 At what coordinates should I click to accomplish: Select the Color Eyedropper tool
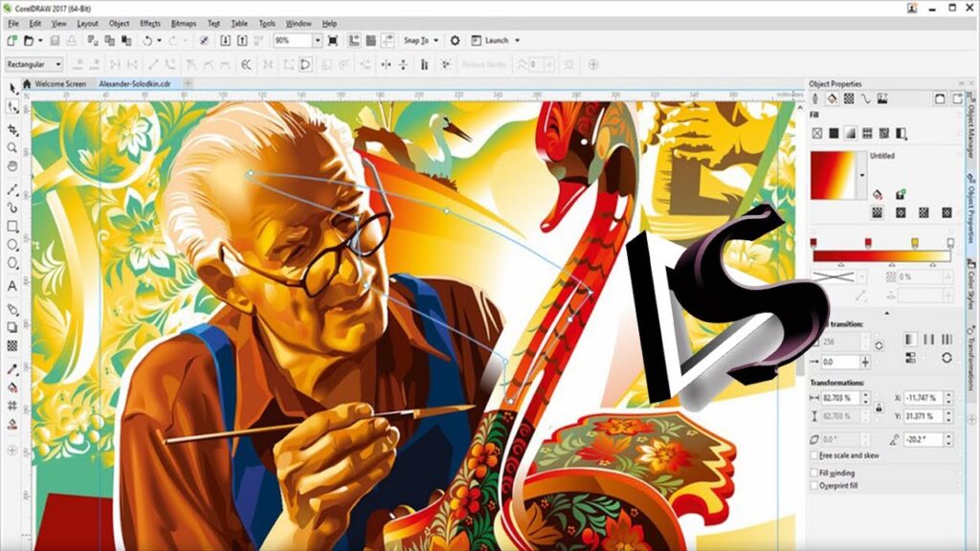coord(12,370)
